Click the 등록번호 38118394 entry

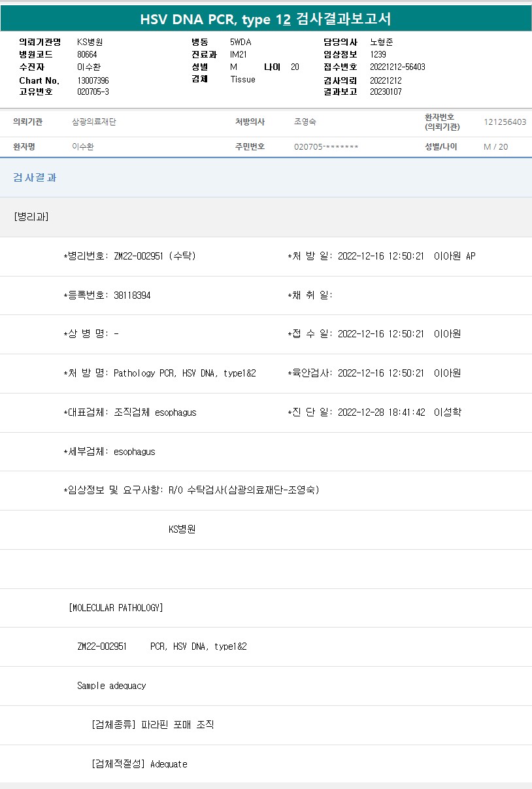click(x=107, y=295)
